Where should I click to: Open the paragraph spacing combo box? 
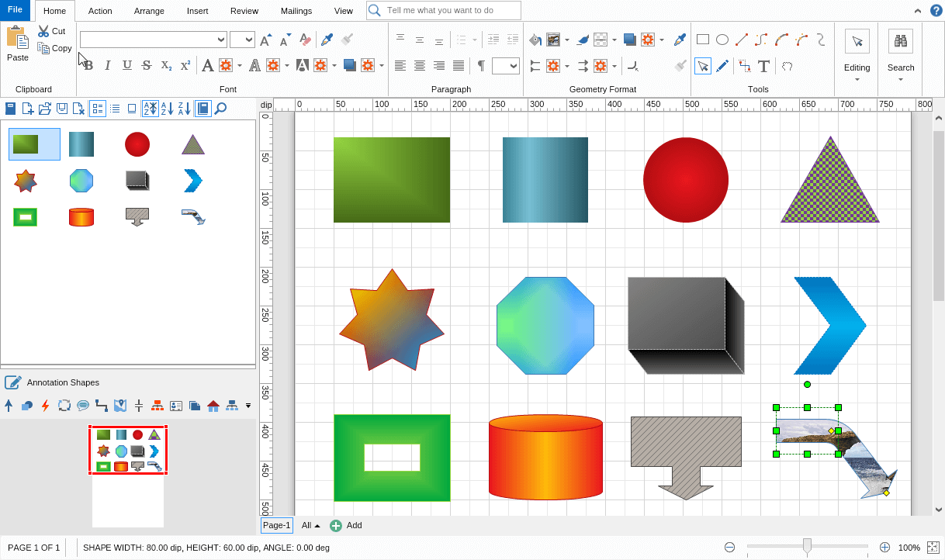tap(506, 66)
